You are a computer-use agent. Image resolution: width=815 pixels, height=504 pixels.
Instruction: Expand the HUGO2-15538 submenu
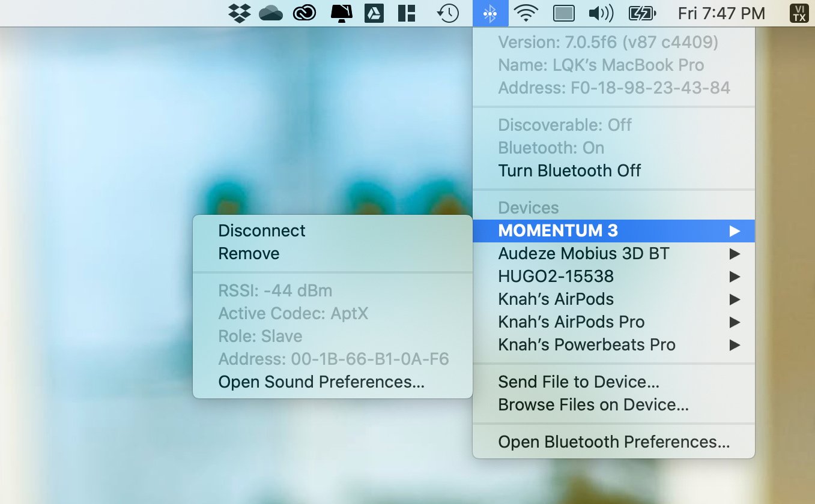coord(556,276)
